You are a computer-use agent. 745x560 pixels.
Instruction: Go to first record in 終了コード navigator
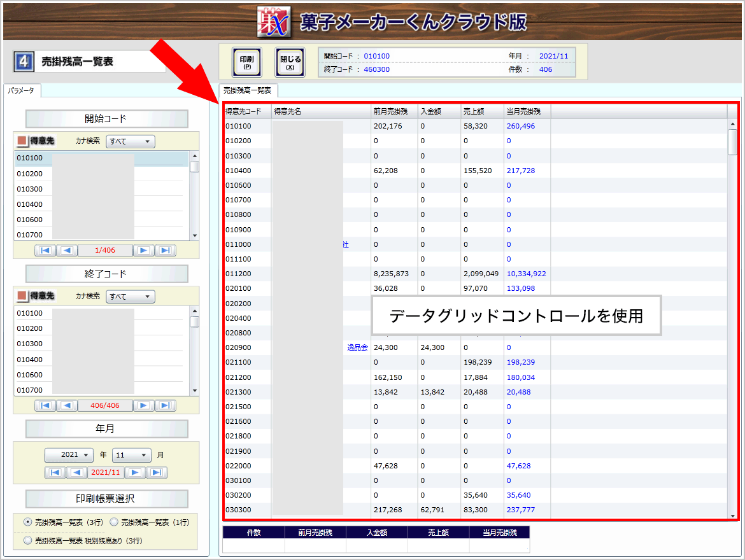click(x=46, y=405)
